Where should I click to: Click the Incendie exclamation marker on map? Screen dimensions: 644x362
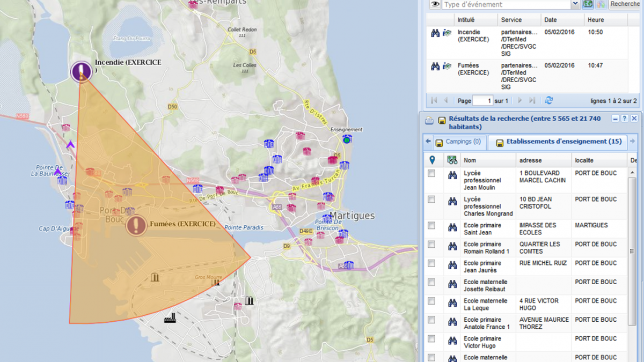pyautogui.click(x=82, y=71)
